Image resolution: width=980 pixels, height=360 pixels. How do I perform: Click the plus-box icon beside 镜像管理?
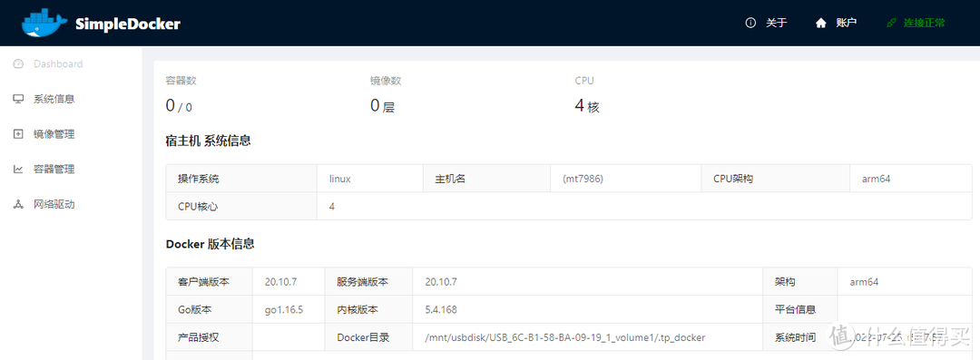click(x=18, y=134)
